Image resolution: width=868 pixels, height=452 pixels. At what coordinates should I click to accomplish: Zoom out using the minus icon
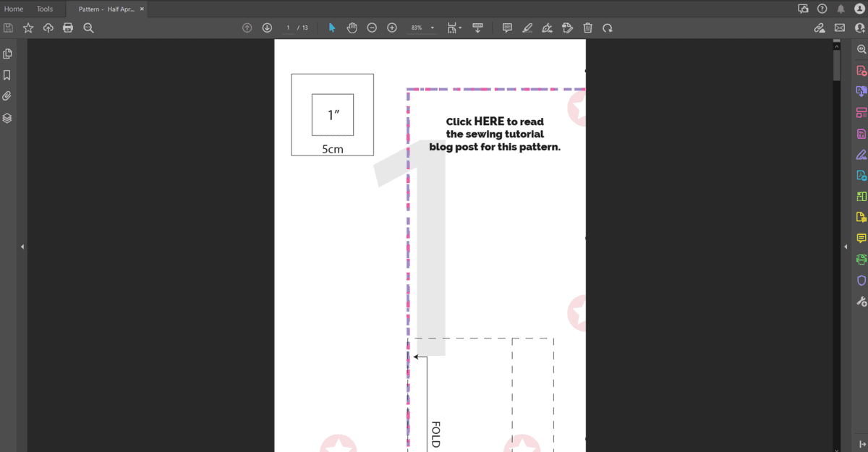click(371, 27)
